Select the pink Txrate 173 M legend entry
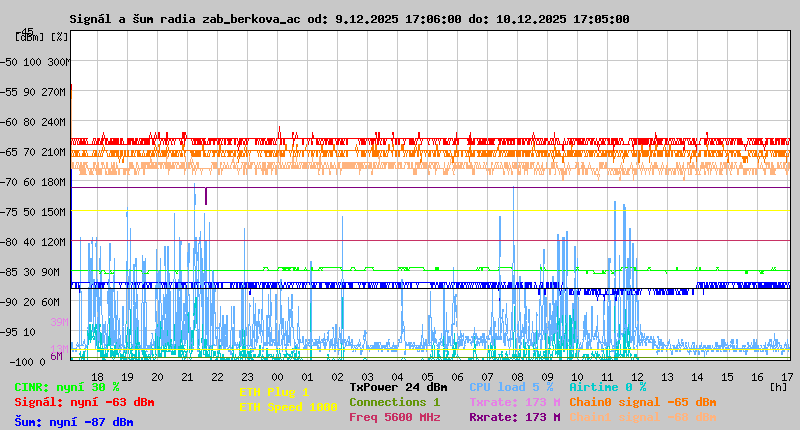 click(514, 402)
